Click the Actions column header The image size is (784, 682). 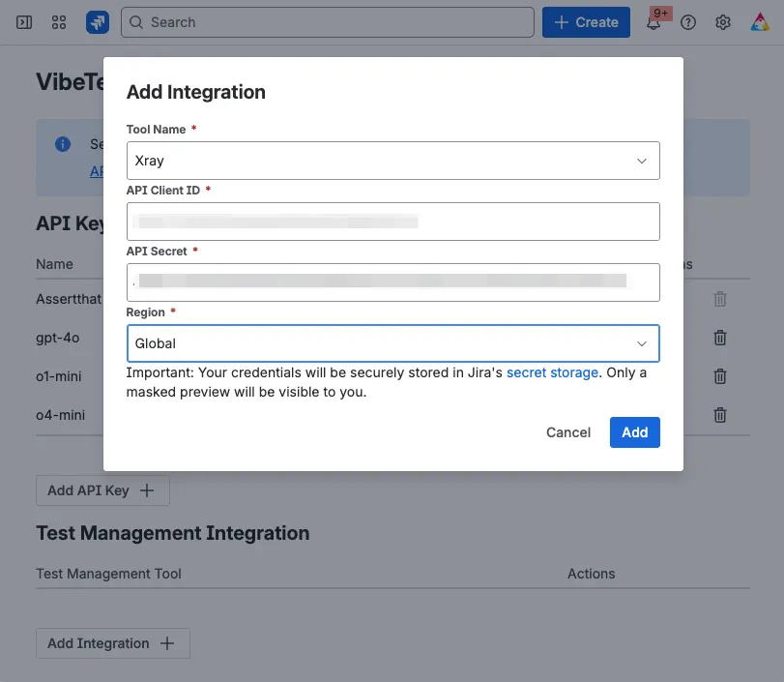[591, 574]
